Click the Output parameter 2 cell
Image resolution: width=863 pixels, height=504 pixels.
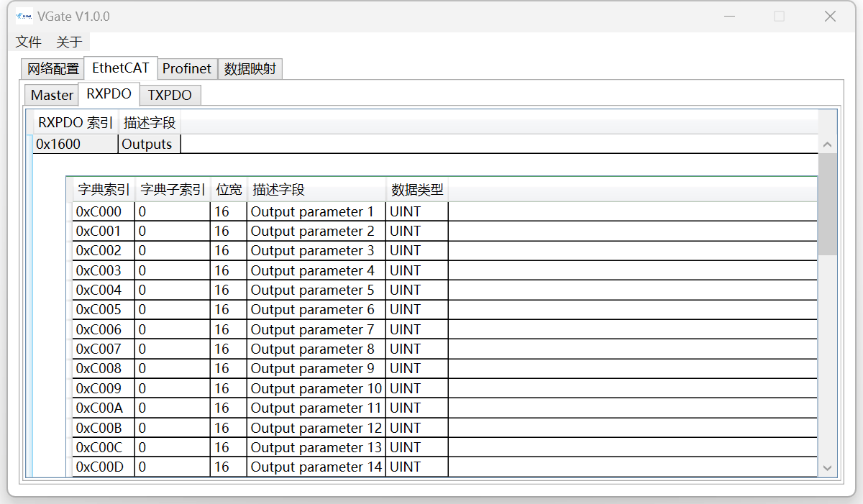tap(316, 231)
